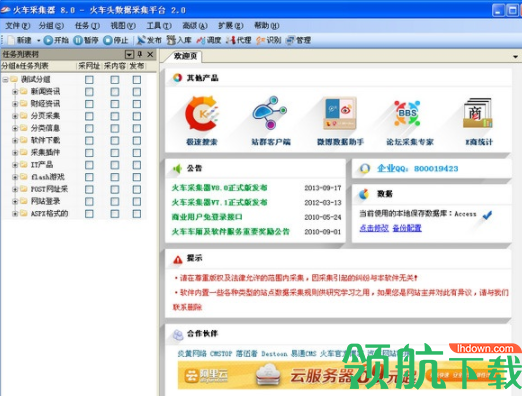Screen dimensions: 522x396
Task: Check 发布 box for 财经资讯
Action: pyautogui.click(x=137, y=104)
